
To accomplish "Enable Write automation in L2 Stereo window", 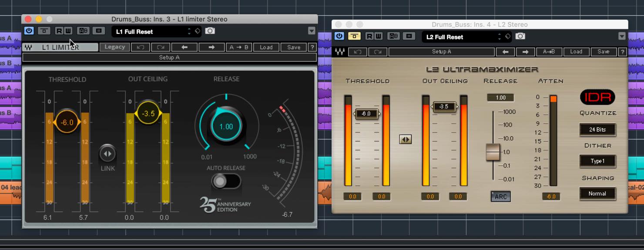I will click(379, 36).
